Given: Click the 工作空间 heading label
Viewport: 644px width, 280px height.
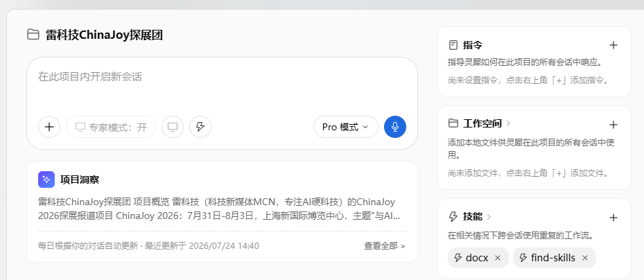Looking at the screenshot, I should click(482, 123).
